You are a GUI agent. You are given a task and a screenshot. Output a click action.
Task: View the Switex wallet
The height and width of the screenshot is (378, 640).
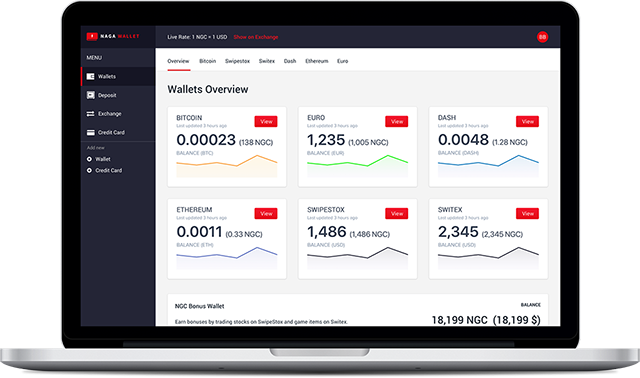(x=527, y=213)
